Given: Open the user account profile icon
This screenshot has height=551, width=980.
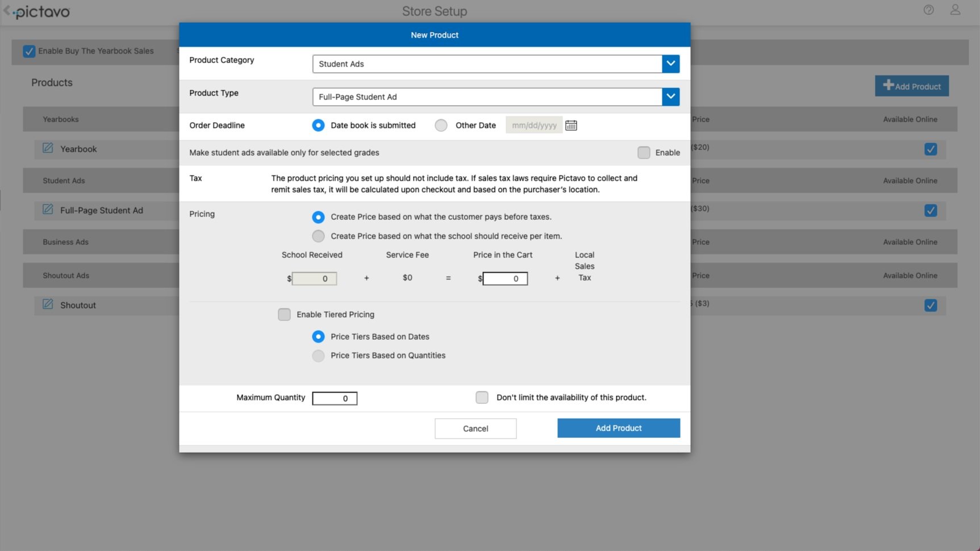Looking at the screenshot, I should (x=955, y=10).
